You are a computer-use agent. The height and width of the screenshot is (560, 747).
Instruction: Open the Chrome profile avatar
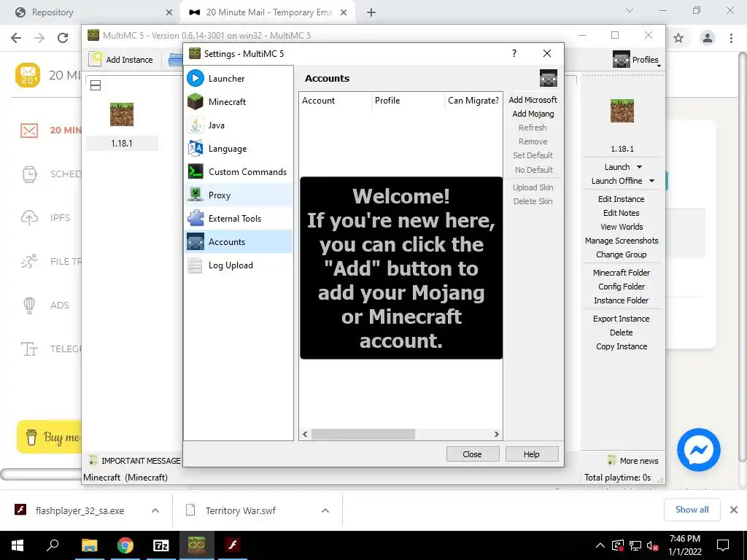click(708, 38)
